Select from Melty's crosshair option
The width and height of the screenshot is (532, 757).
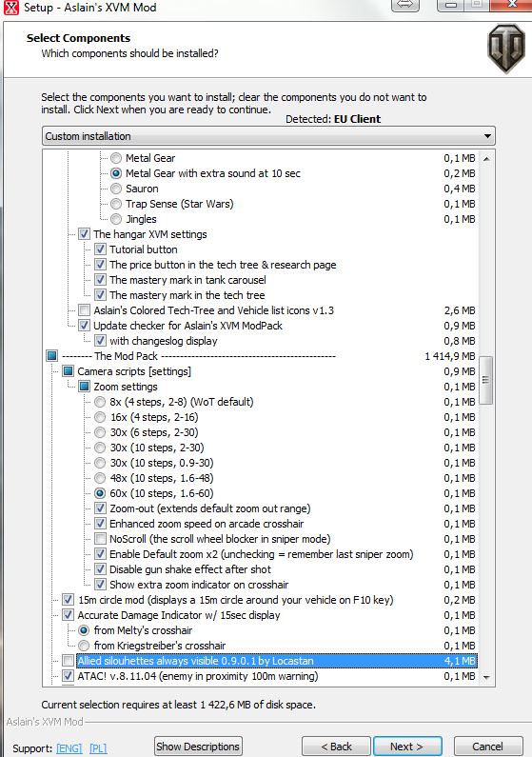pos(84,630)
